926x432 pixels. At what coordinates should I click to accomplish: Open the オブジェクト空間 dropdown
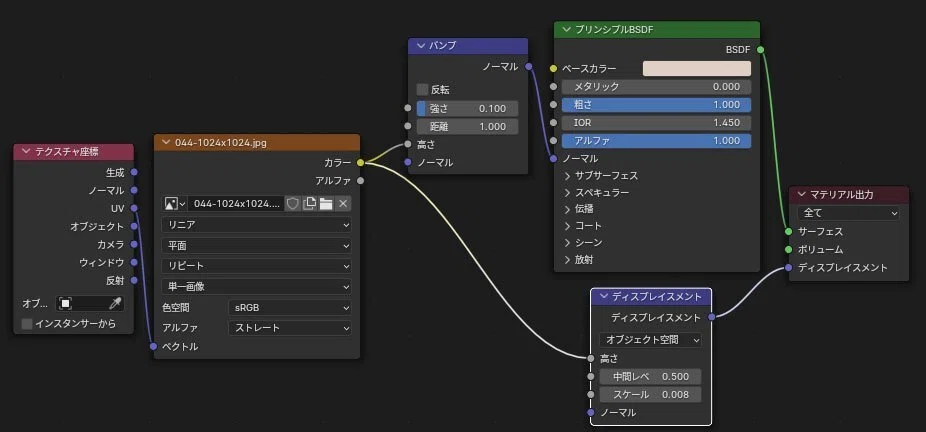click(650, 340)
